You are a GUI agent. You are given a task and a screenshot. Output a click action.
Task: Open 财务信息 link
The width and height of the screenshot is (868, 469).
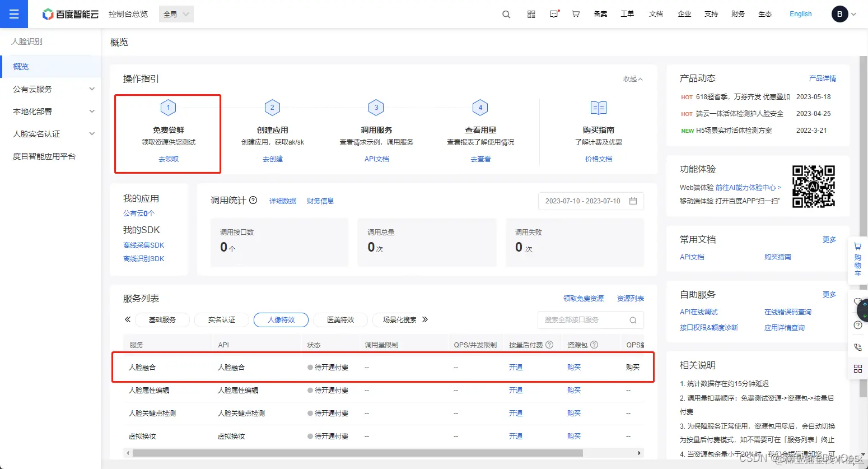[x=320, y=201]
